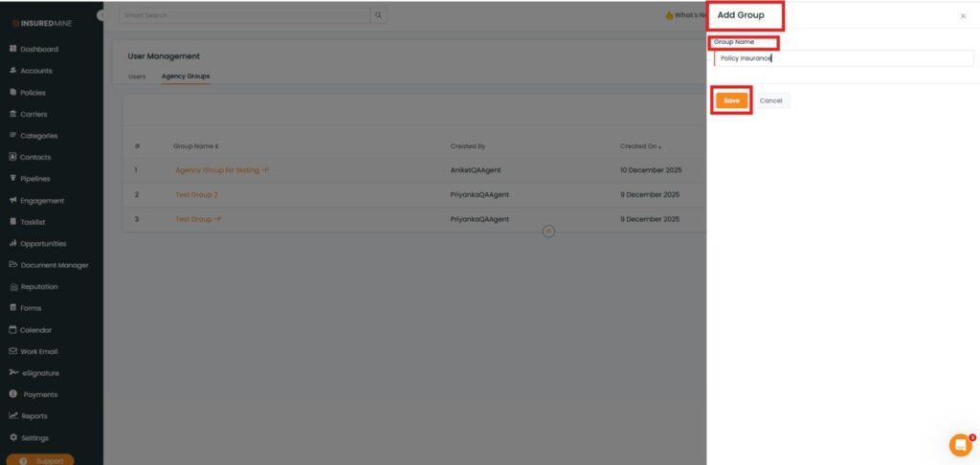Viewport: 980px width, 465px height.
Task: Open the Calendar icon in sidebar
Action: (13, 330)
